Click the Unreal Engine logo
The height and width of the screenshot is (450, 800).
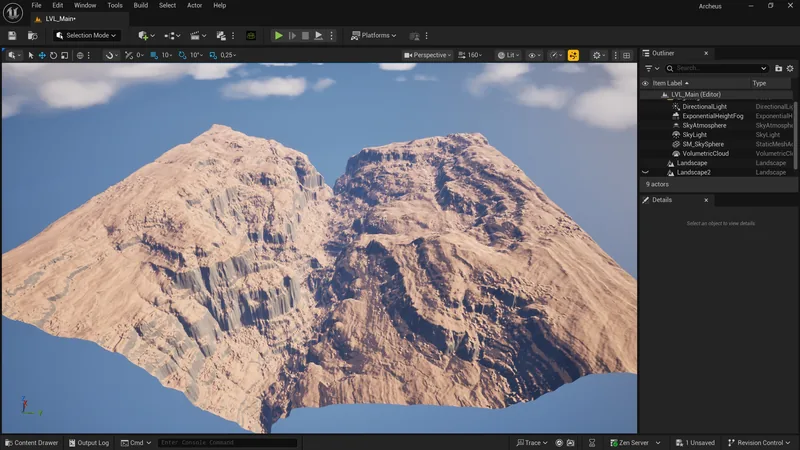pos(13,13)
